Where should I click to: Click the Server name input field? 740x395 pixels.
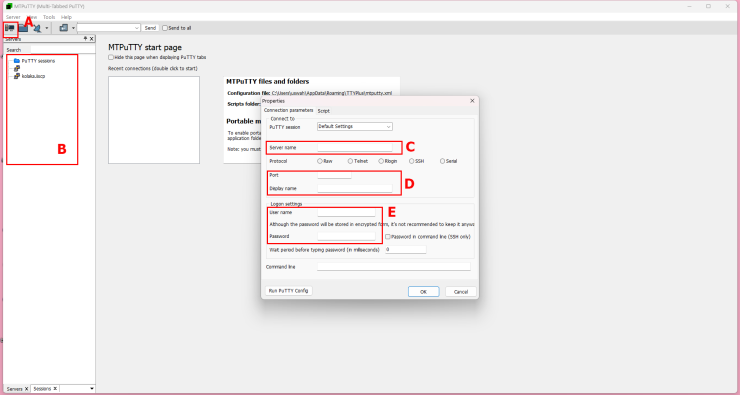355,148
